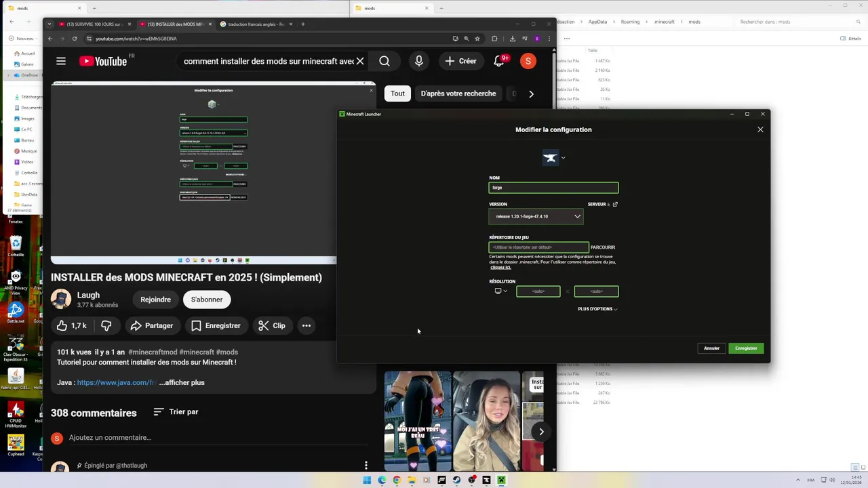Open YouTube notifications bell
Image resolution: width=868 pixels, height=488 pixels.
[499, 61]
